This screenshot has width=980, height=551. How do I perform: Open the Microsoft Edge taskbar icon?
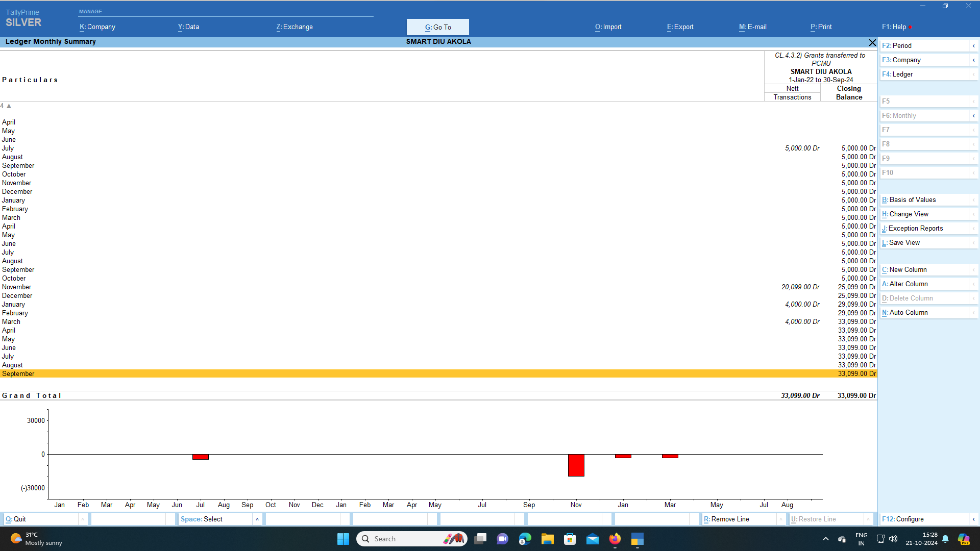pyautogui.click(x=525, y=539)
